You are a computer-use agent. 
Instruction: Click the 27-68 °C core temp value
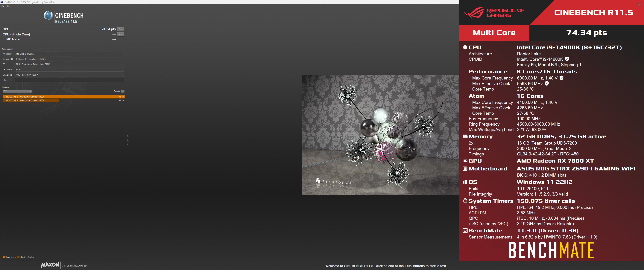point(525,113)
